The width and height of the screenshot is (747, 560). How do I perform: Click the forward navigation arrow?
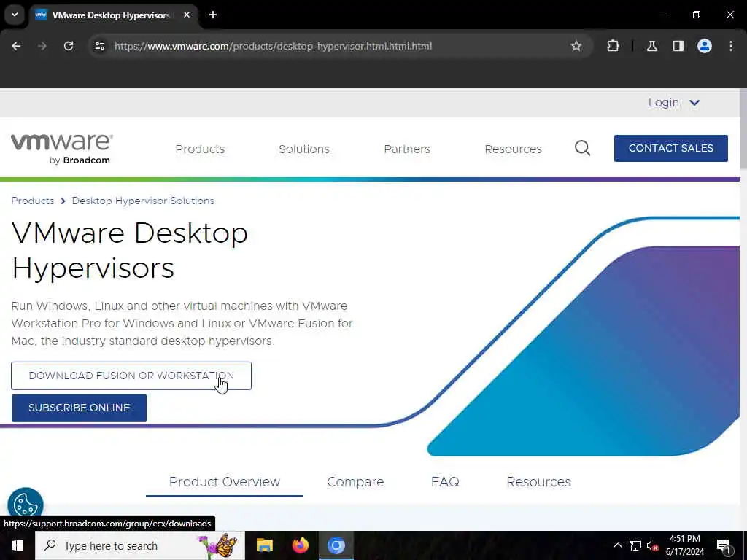click(x=42, y=46)
